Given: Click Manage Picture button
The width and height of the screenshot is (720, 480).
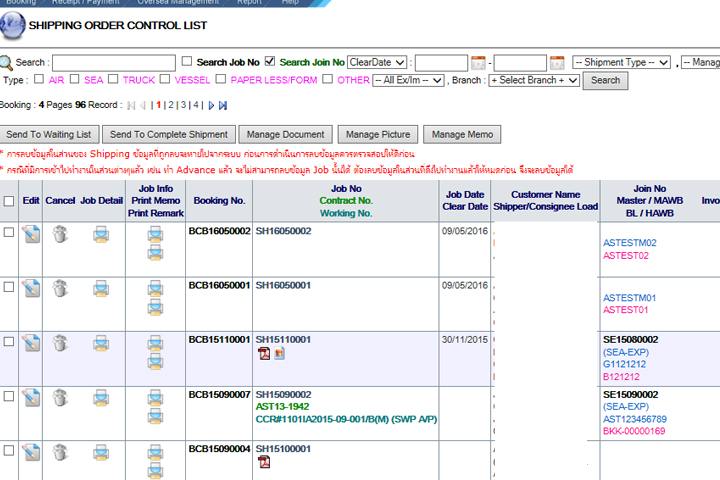Looking at the screenshot, I should click(378, 135).
